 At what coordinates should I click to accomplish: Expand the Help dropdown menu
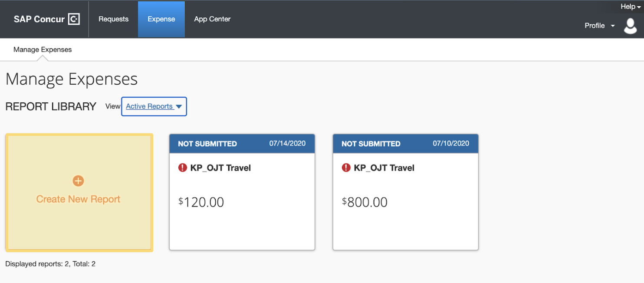630,7
